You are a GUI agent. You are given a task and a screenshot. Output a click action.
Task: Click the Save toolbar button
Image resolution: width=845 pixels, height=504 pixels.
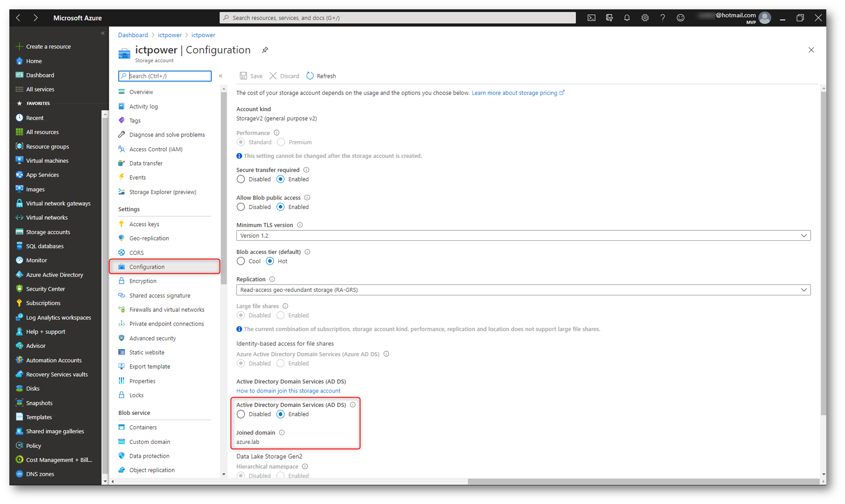(x=251, y=76)
